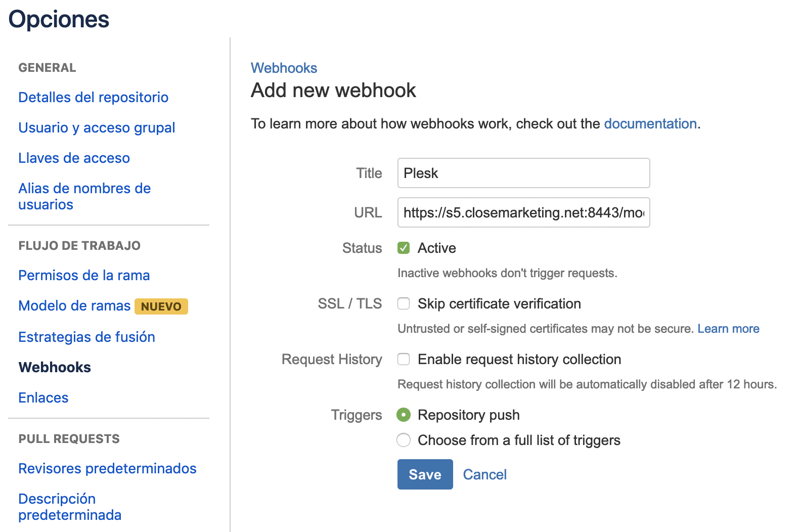Click the Opciones page title
This screenshot has width=799, height=532.
[x=59, y=20]
